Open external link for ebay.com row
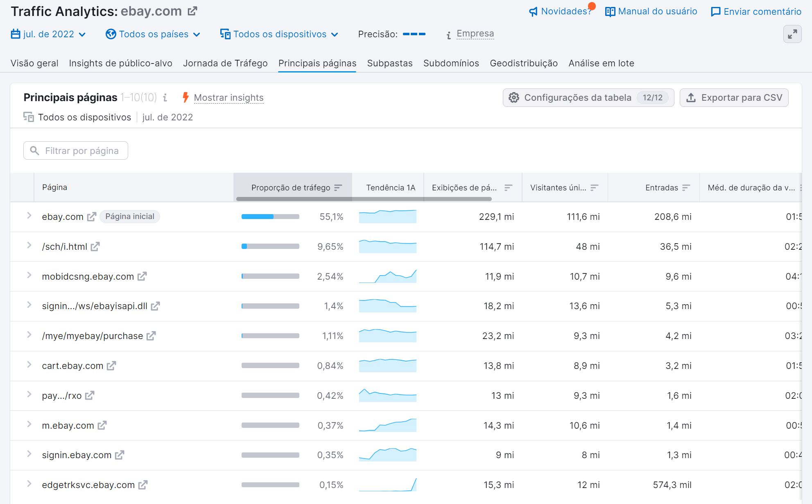The height and width of the screenshot is (504, 812). [x=92, y=217]
